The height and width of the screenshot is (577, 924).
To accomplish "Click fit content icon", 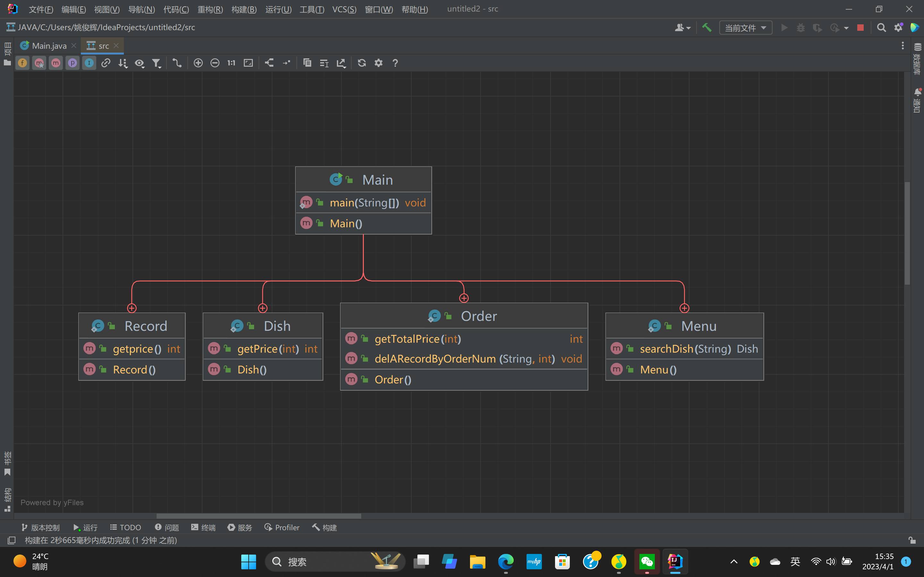I will pyautogui.click(x=248, y=63).
